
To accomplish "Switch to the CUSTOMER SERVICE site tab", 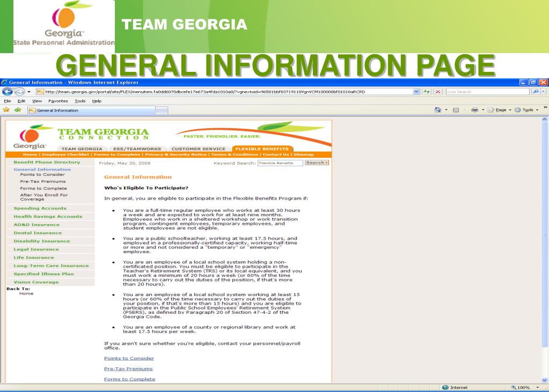I will click(199, 149).
